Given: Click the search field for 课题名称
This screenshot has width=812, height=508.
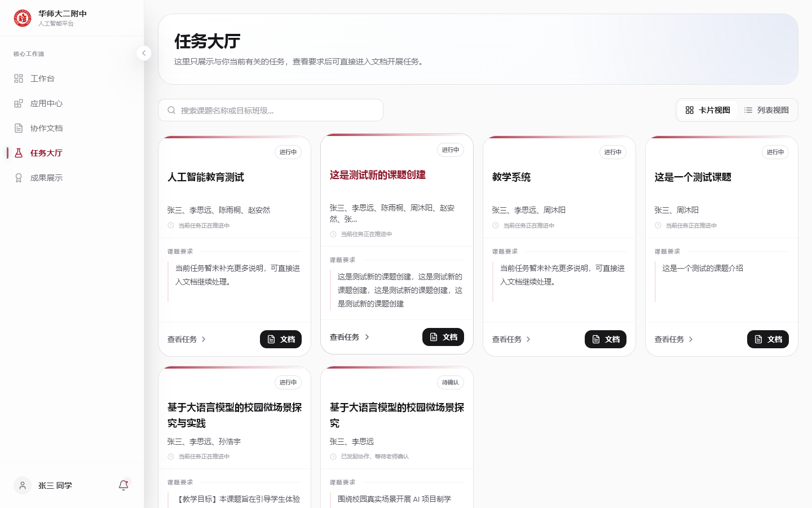Looking at the screenshot, I should pos(271,110).
